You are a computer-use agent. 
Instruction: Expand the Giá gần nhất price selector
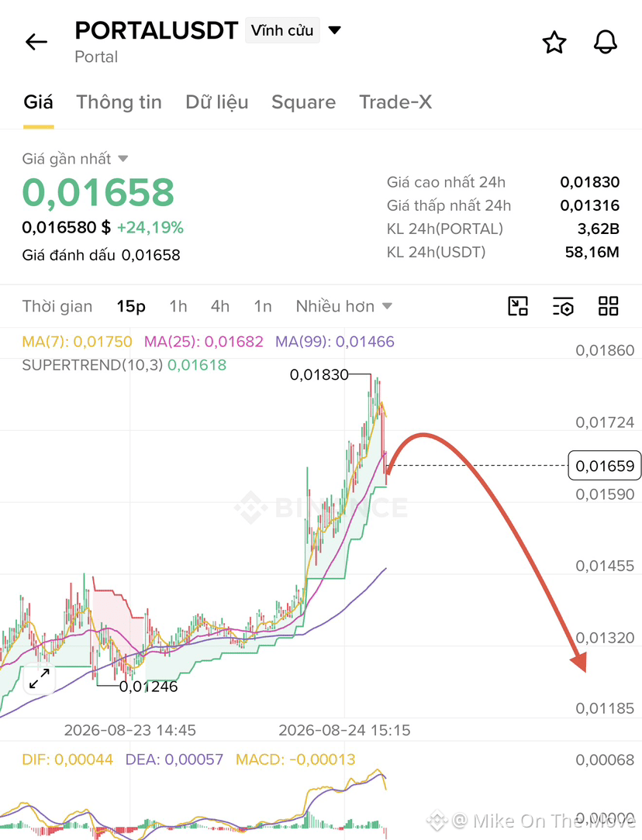pos(123,159)
